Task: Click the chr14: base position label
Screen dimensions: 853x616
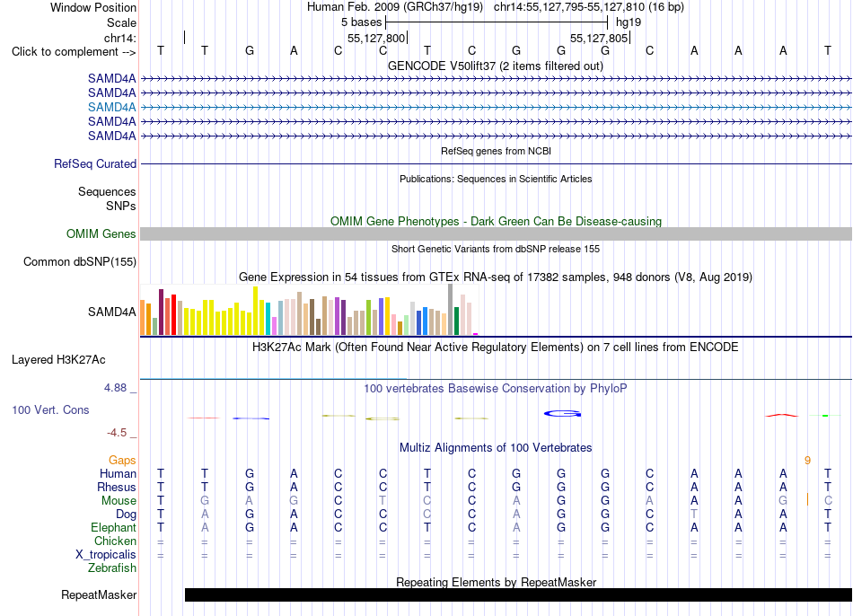Action: click(119, 38)
